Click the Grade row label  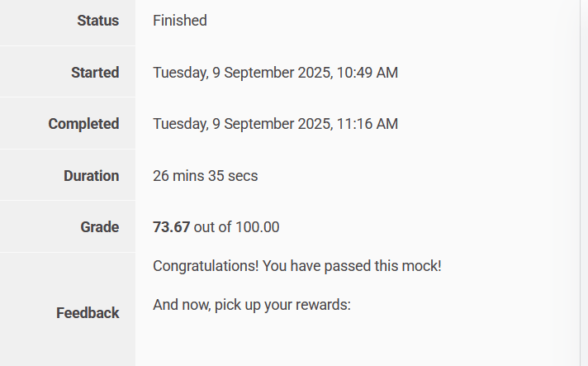[x=99, y=227]
